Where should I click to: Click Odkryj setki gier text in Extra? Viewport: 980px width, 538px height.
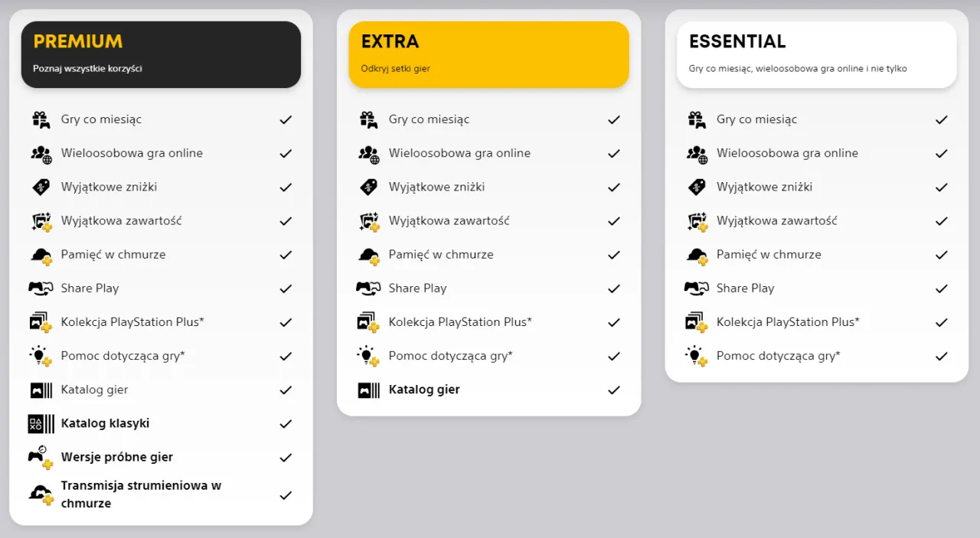click(395, 69)
